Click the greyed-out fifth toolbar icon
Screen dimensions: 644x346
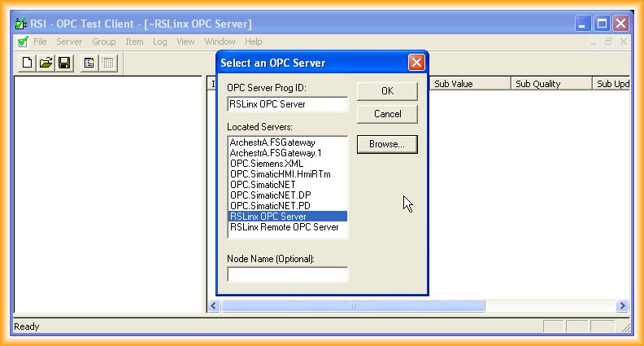(107, 64)
